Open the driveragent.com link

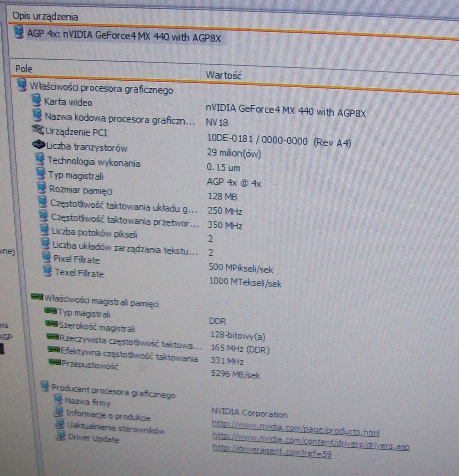(x=272, y=452)
